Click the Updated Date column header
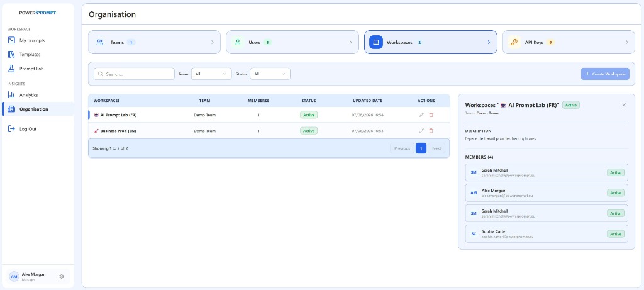This screenshot has height=290, width=644. (x=367, y=101)
